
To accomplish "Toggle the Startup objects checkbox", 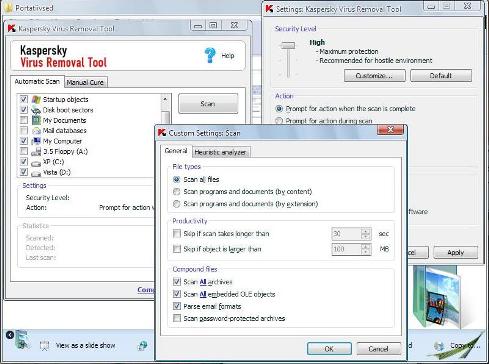I will coord(24,99).
